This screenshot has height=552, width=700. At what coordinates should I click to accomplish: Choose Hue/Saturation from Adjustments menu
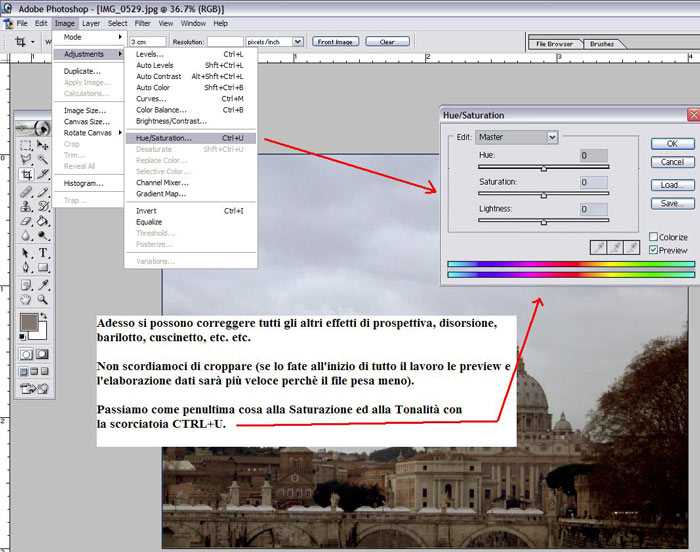click(x=164, y=138)
